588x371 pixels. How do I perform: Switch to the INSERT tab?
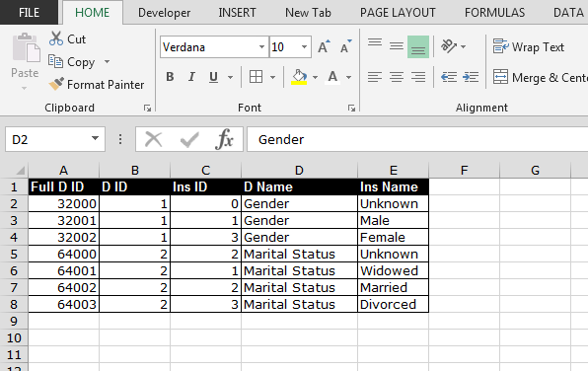pos(237,13)
